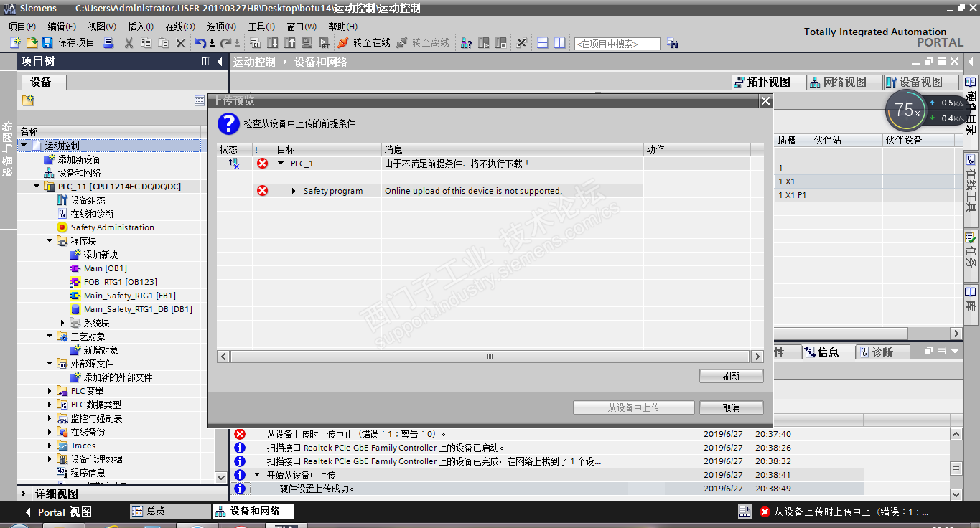Click the search-in-project binoculars icon
This screenshot has width=980, height=528.
tap(673, 43)
